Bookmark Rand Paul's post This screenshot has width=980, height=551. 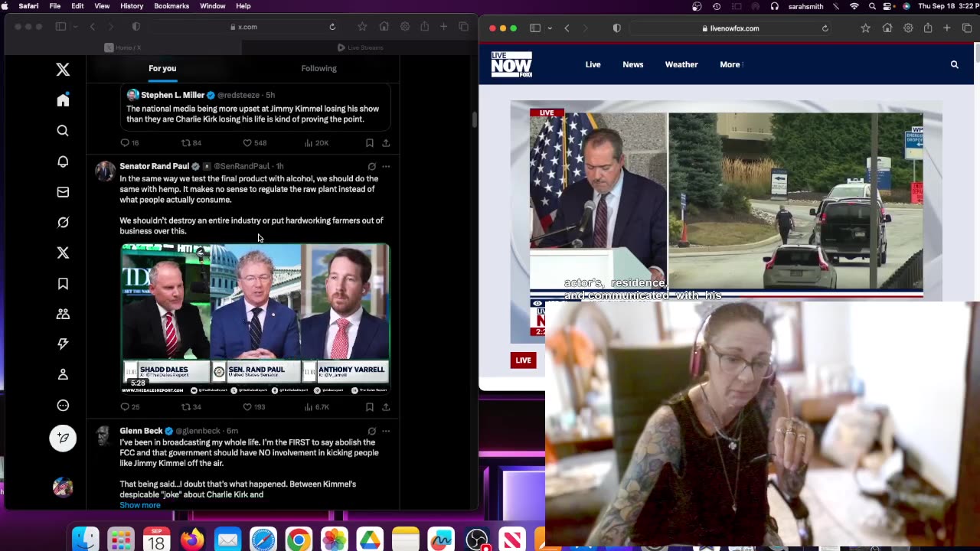[x=369, y=407]
